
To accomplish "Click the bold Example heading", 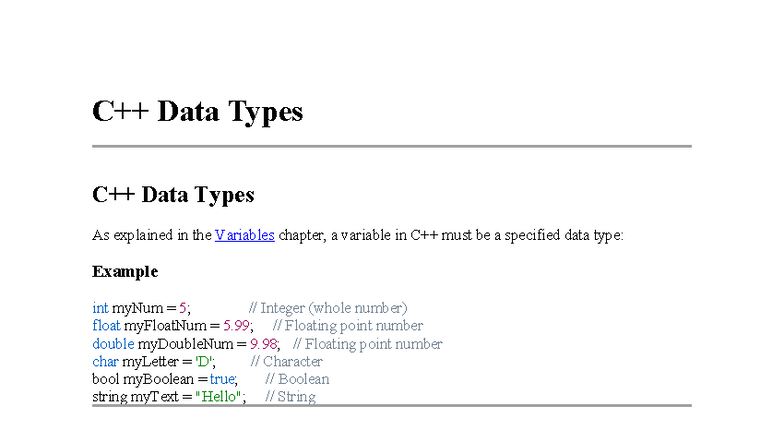I will coord(125,272).
